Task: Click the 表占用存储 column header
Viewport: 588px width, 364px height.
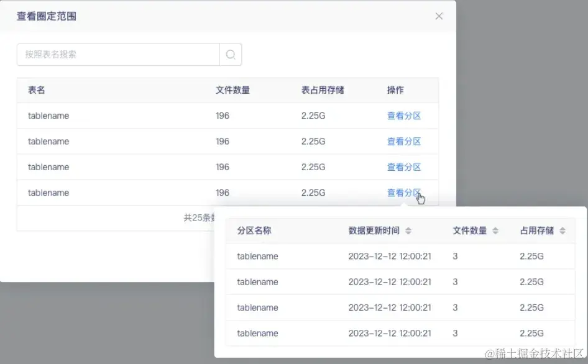Action: [x=323, y=90]
